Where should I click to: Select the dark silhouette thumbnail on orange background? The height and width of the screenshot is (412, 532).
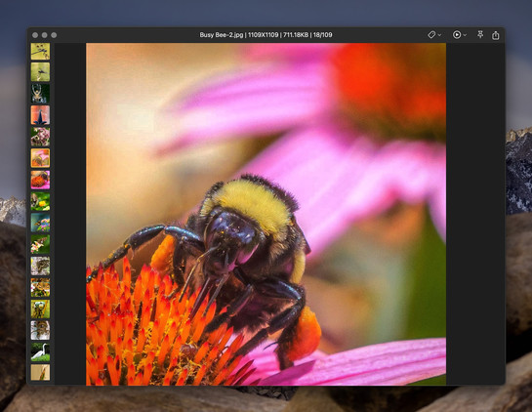[40, 115]
